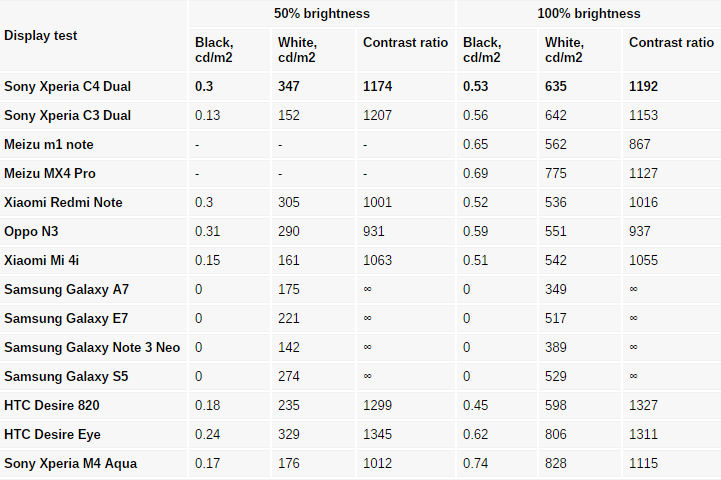
Task: Select the Sony Xperia C3 Dual name
Action: (x=68, y=115)
